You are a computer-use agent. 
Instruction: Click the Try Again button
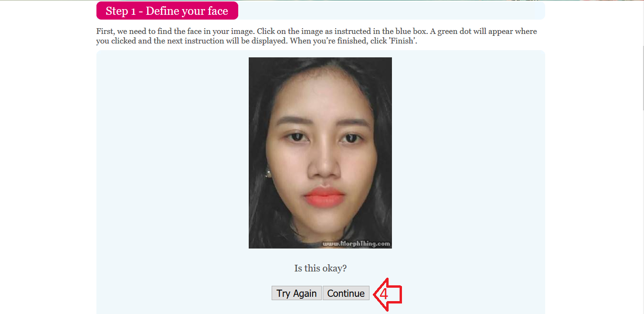tap(296, 293)
